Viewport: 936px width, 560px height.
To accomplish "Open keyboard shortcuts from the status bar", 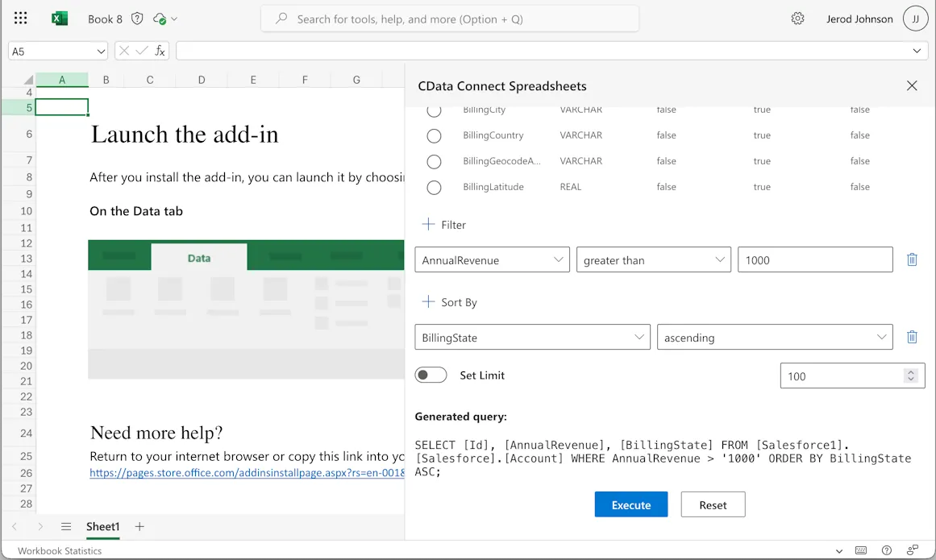I will [x=861, y=550].
